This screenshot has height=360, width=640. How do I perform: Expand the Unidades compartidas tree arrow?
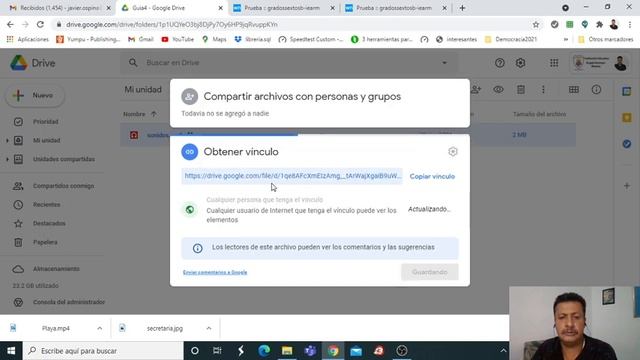tap(7, 159)
